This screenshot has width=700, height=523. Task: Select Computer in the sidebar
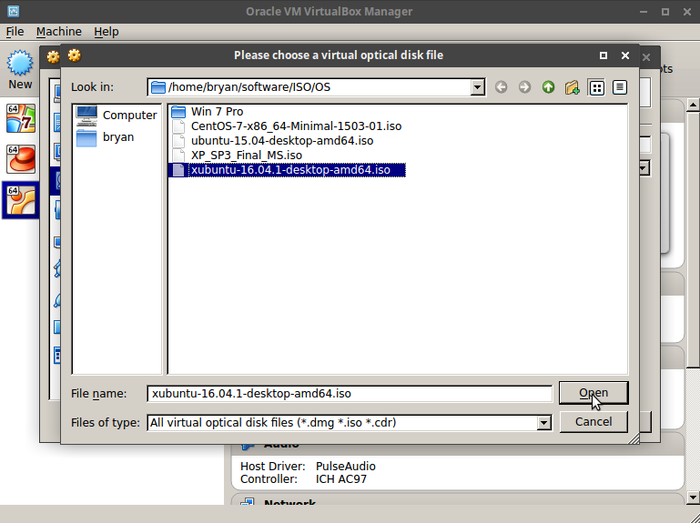[x=117, y=115]
